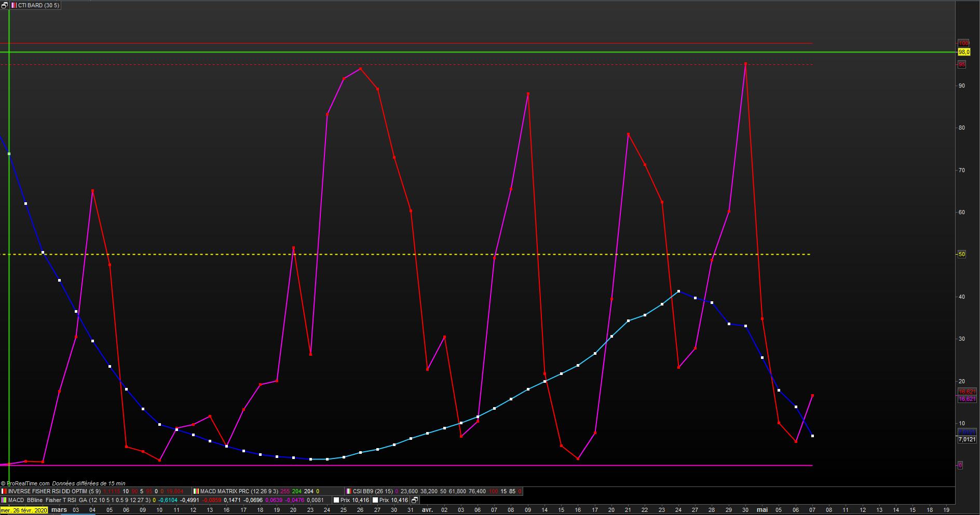This screenshot has height=515, width=980.
Task: Click the INVERSE FISHER RSI indicator icon
Action: 4,491
